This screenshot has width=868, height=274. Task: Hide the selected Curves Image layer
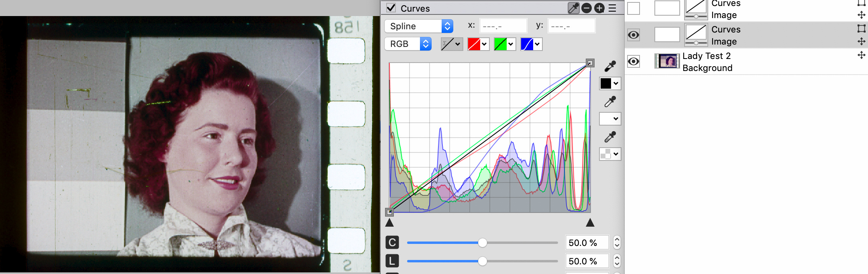pyautogui.click(x=634, y=35)
